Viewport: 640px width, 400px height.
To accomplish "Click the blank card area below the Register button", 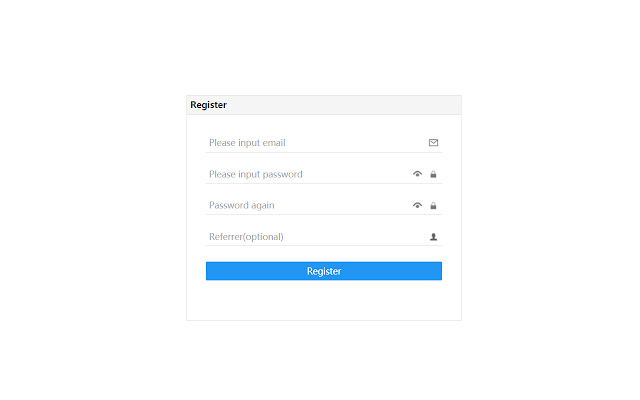I will point(323,301).
